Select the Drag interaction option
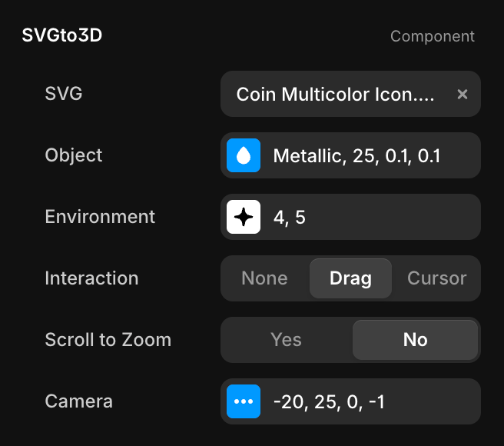504x446 pixels. click(350, 278)
